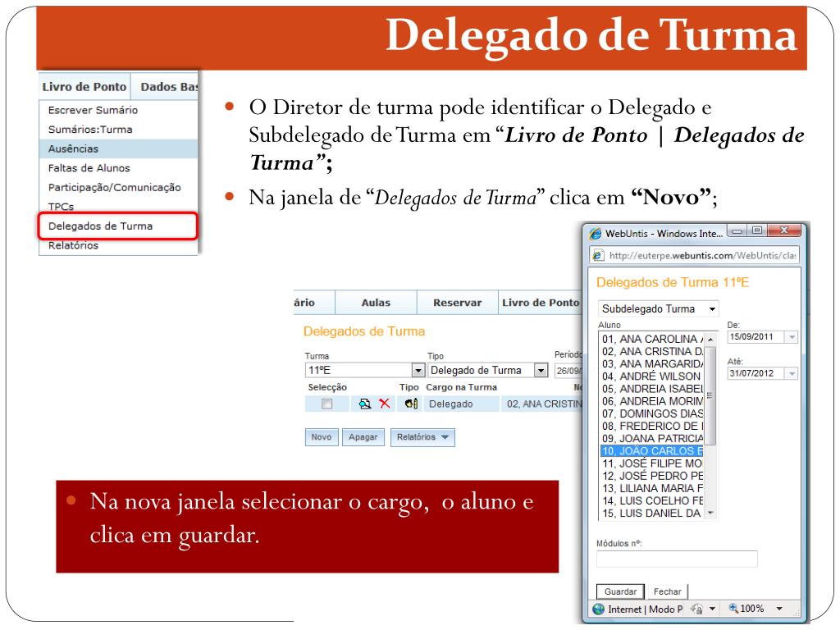Open the zoom level dropdown arrow
The height and width of the screenshot is (630, 840).
pyautogui.click(x=779, y=609)
